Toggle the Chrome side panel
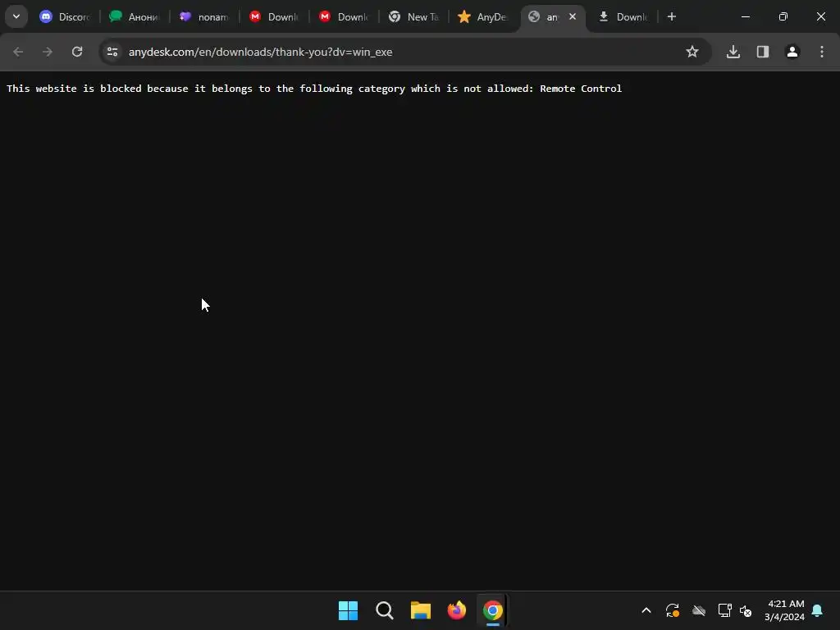Screen dimensions: 840x630 pyautogui.click(x=763, y=52)
